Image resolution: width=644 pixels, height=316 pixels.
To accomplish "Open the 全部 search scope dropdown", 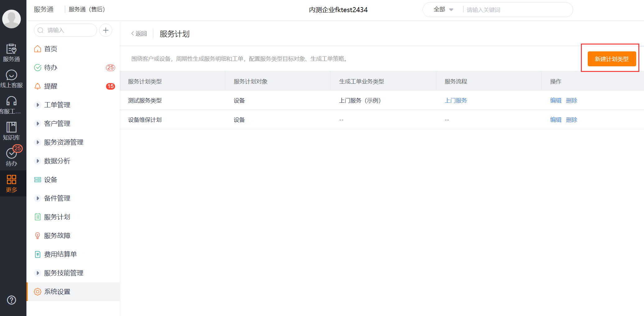I will [443, 10].
